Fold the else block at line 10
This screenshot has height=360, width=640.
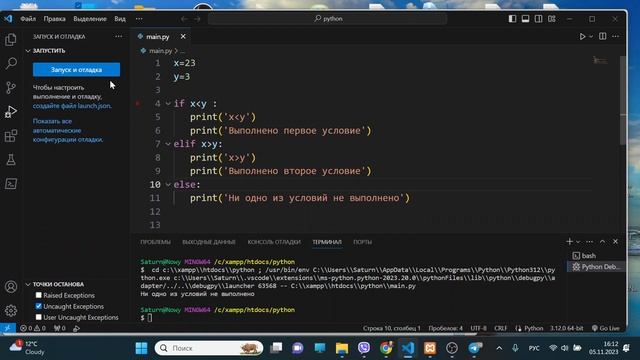coord(168,184)
